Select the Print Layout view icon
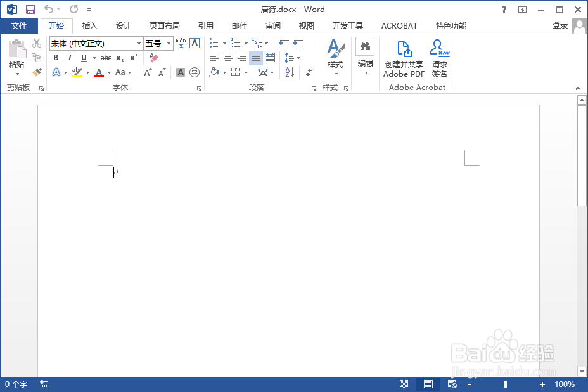Viewport: 588px width, 392px height. point(428,384)
